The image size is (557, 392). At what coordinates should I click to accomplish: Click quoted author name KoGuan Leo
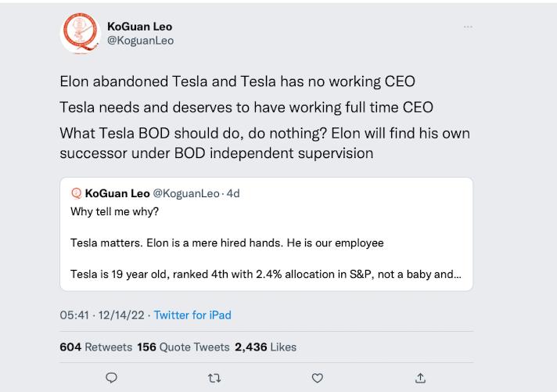click(x=117, y=193)
